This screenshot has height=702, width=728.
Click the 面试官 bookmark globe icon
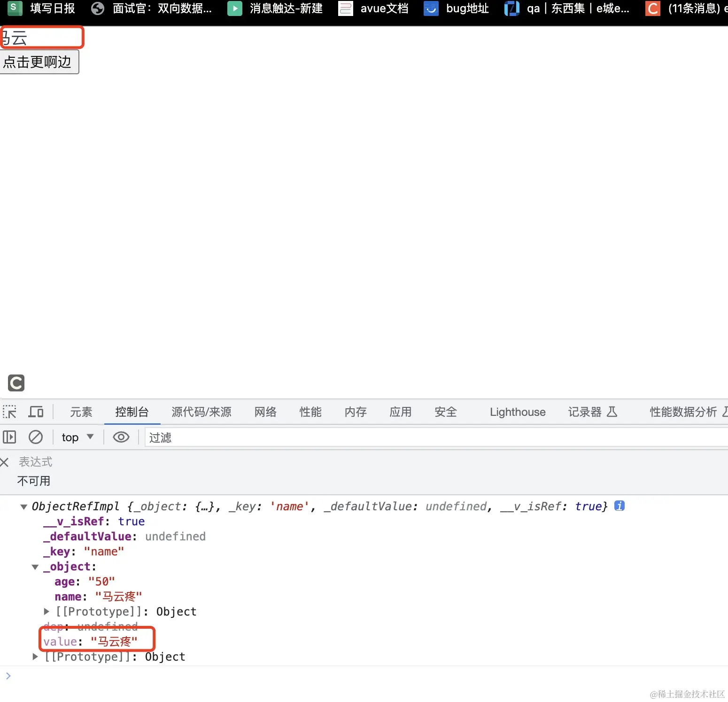[x=97, y=8]
